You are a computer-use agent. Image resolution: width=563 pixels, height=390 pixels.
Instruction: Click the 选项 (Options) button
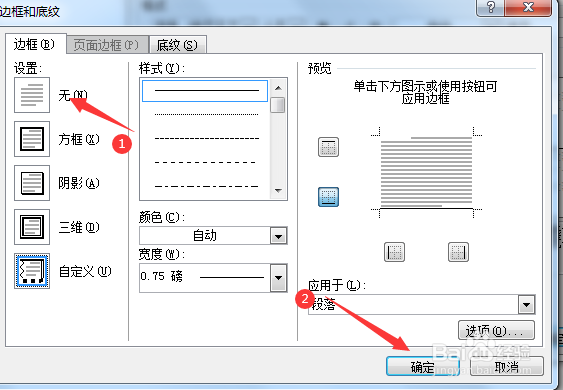[x=496, y=330]
